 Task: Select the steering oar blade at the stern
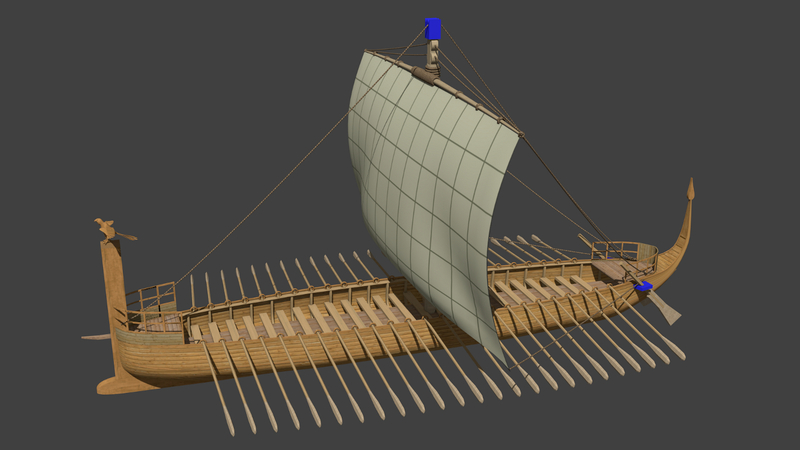click(x=665, y=307)
